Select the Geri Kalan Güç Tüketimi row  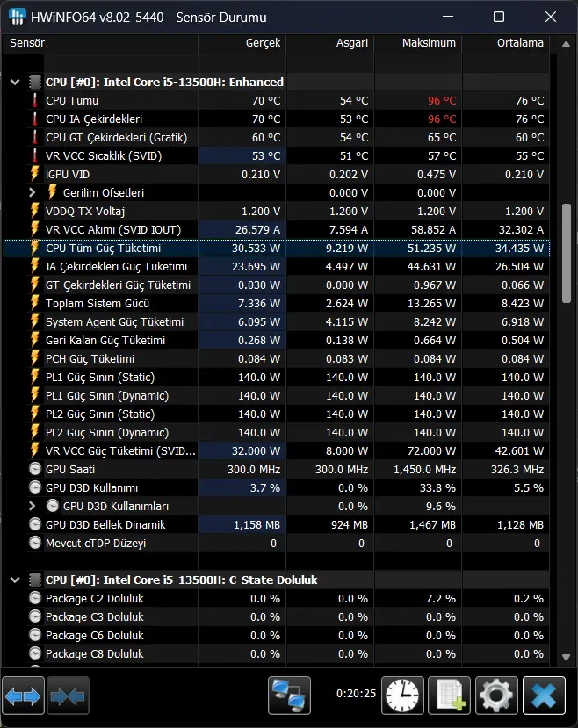coord(276,341)
